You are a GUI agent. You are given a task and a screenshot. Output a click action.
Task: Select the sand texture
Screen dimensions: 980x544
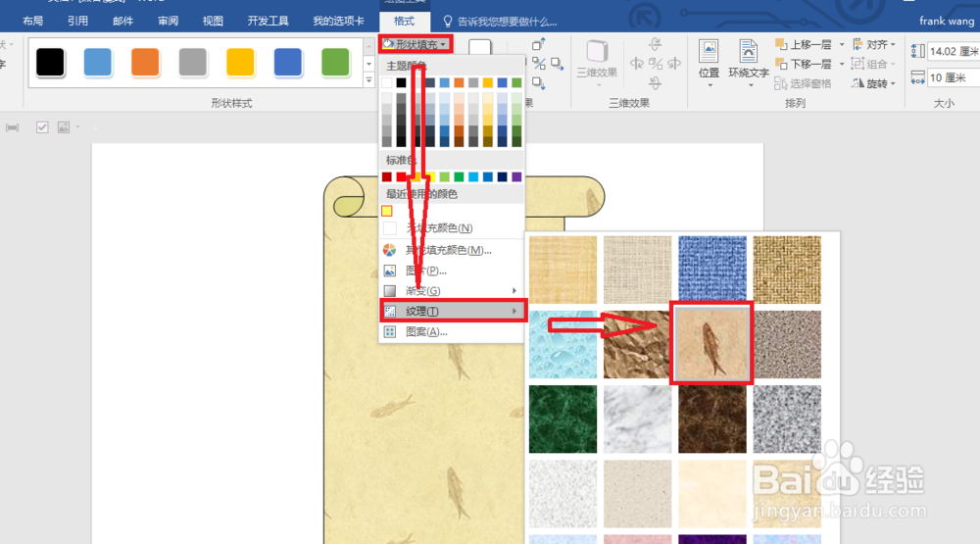coord(787,345)
